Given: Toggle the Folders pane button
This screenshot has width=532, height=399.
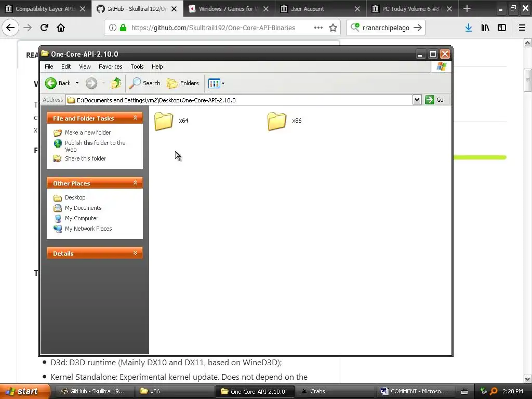Looking at the screenshot, I should coord(182,83).
